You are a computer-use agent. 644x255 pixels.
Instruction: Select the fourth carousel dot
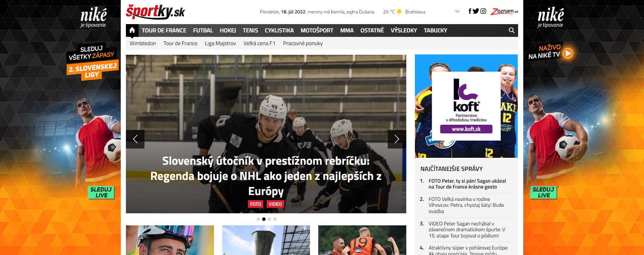click(x=275, y=219)
